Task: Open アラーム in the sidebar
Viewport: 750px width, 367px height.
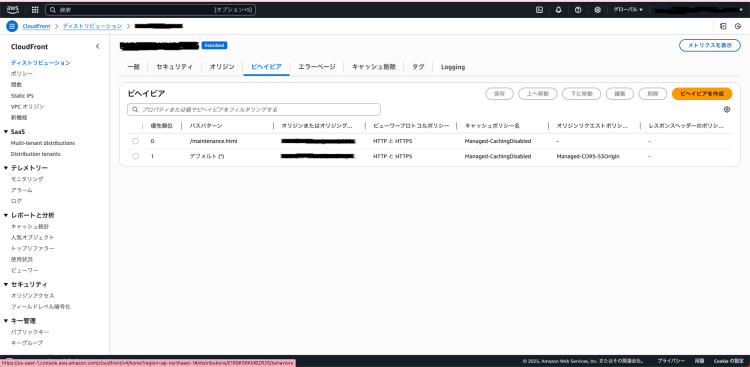Action: 22,190
